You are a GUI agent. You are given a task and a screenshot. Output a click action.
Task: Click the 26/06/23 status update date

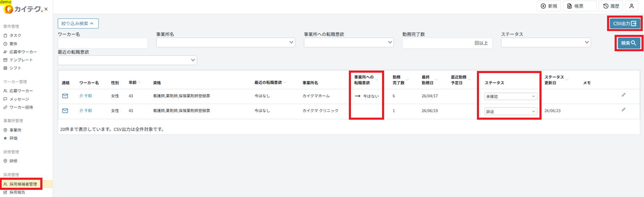(x=552, y=111)
